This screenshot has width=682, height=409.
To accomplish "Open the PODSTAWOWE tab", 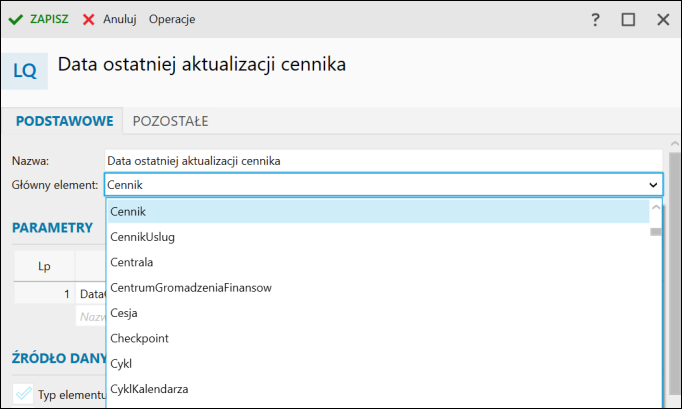I will click(63, 121).
